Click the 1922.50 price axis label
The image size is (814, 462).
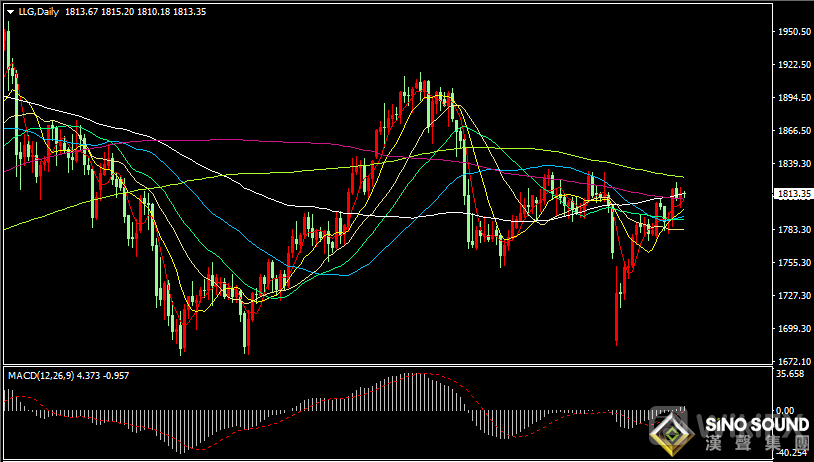pyautogui.click(x=792, y=65)
